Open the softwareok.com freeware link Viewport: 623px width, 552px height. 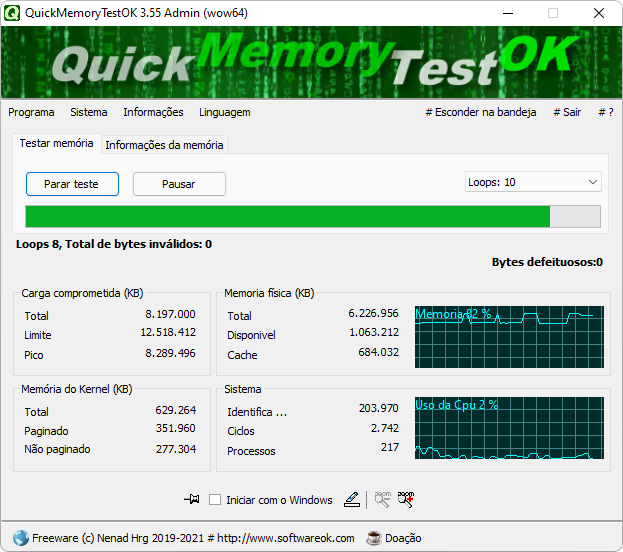click(x=193, y=538)
